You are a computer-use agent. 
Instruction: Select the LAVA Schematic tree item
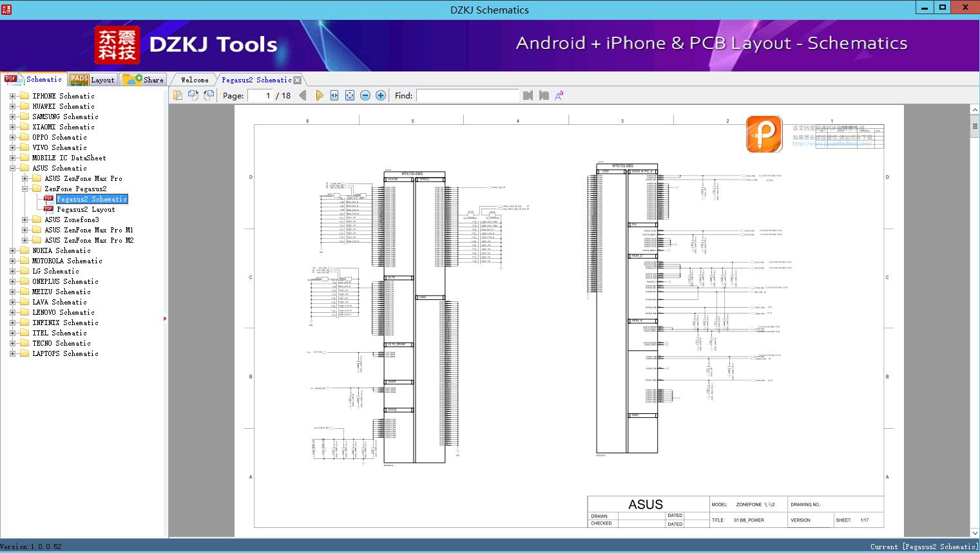pos(59,302)
